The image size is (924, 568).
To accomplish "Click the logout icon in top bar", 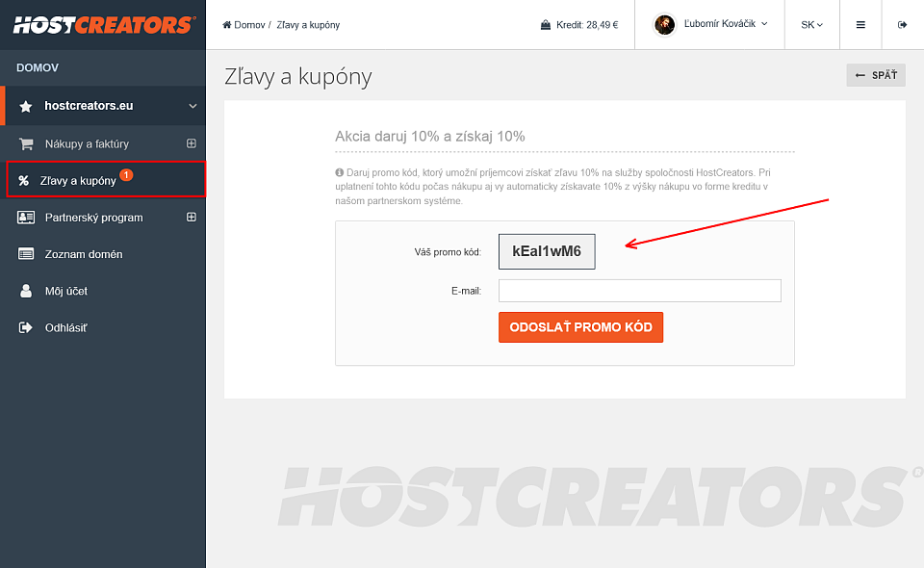I will tap(902, 25).
